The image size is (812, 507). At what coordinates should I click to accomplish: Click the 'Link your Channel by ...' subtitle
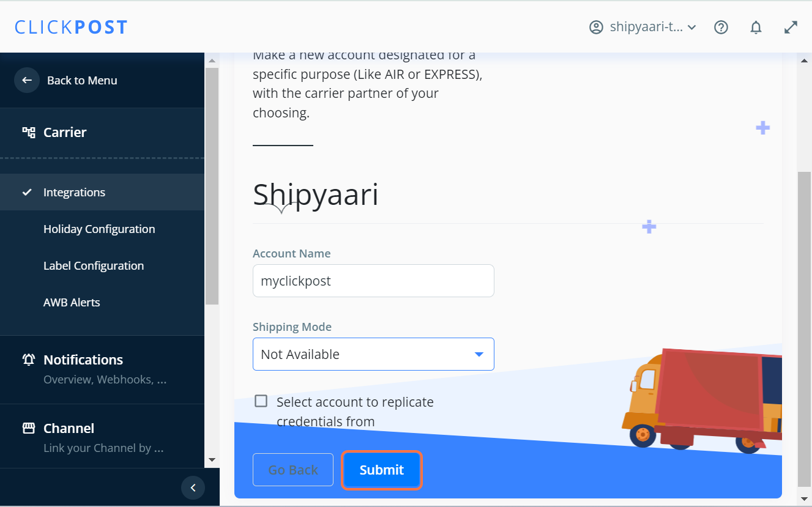pos(103,448)
